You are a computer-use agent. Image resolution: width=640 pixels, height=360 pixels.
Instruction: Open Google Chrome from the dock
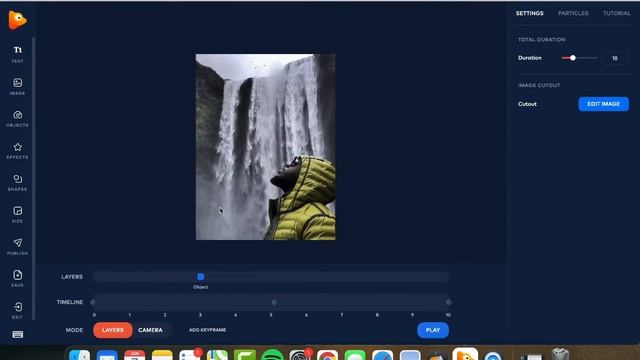click(327, 355)
